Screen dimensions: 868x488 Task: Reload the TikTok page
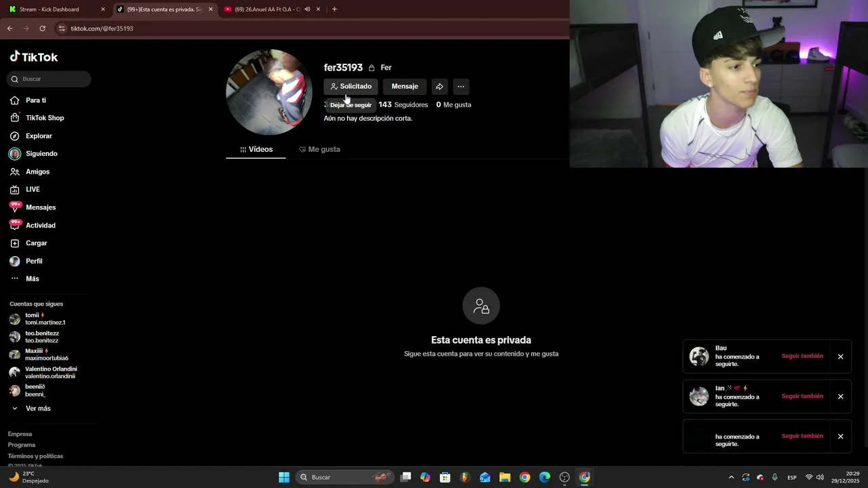42,28
